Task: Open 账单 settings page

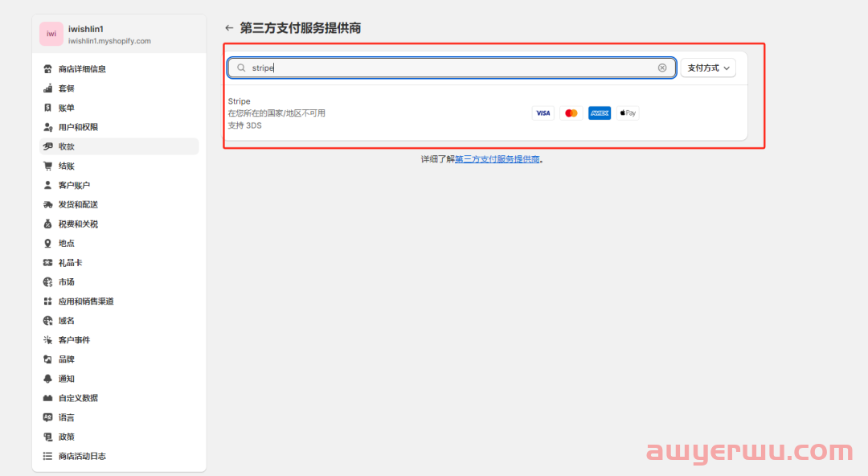Action: [119, 108]
